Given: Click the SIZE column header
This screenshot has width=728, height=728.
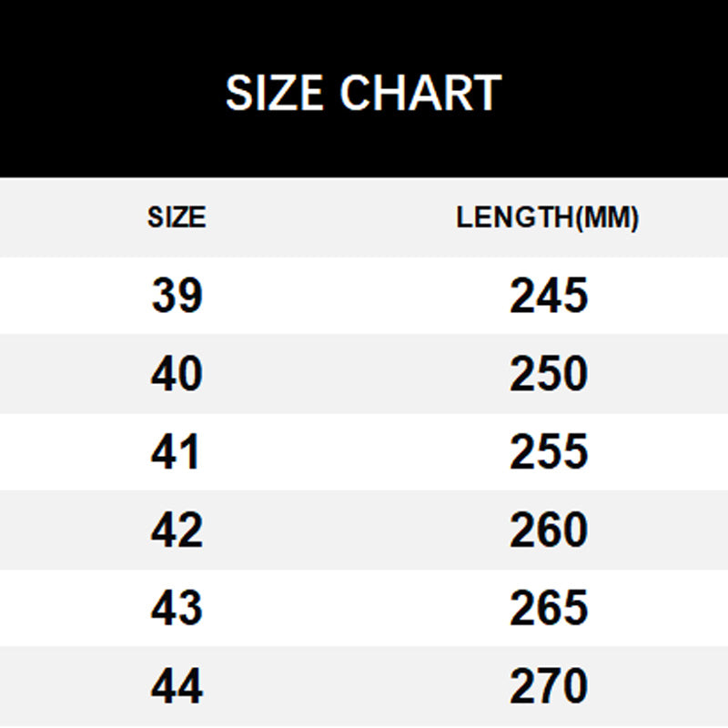Looking at the screenshot, I should point(177,218).
